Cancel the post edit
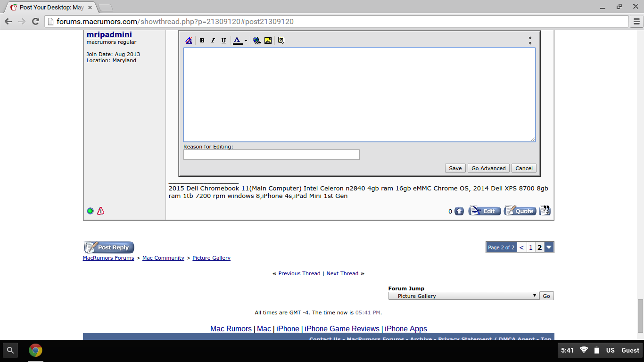Image resolution: width=644 pixels, height=362 pixels. pyautogui.click(x=524, y=168)
